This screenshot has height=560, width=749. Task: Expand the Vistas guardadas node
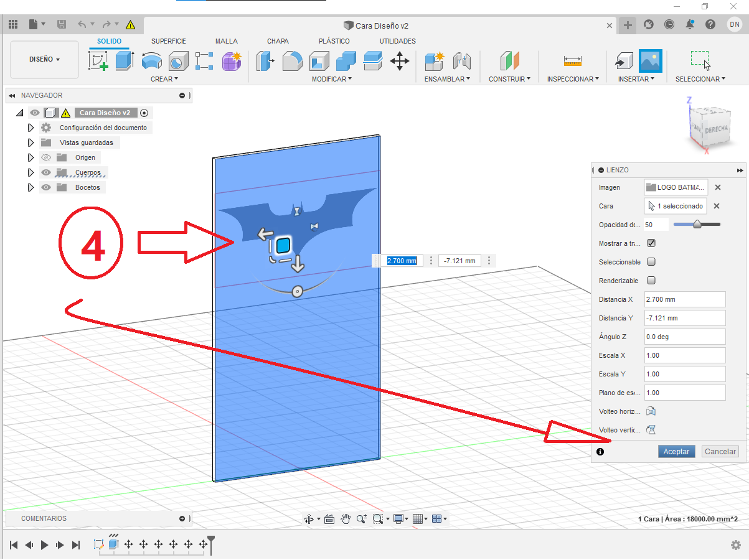pos(30,142)
